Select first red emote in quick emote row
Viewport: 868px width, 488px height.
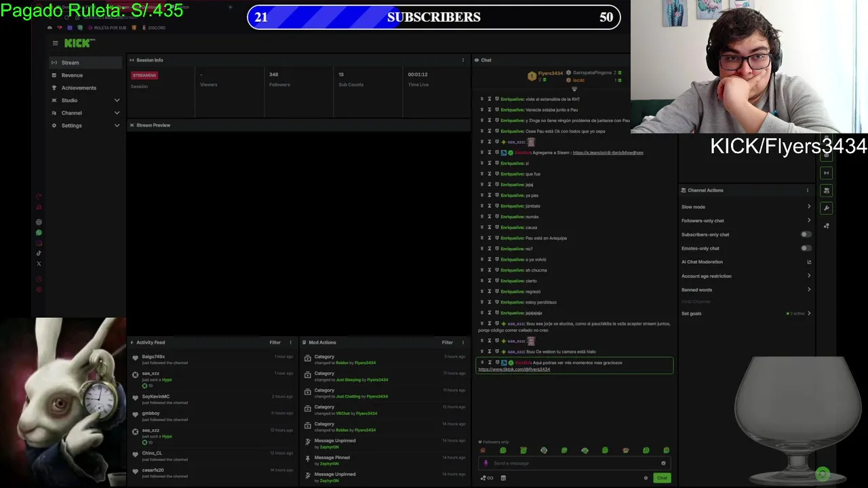point(483,450)
